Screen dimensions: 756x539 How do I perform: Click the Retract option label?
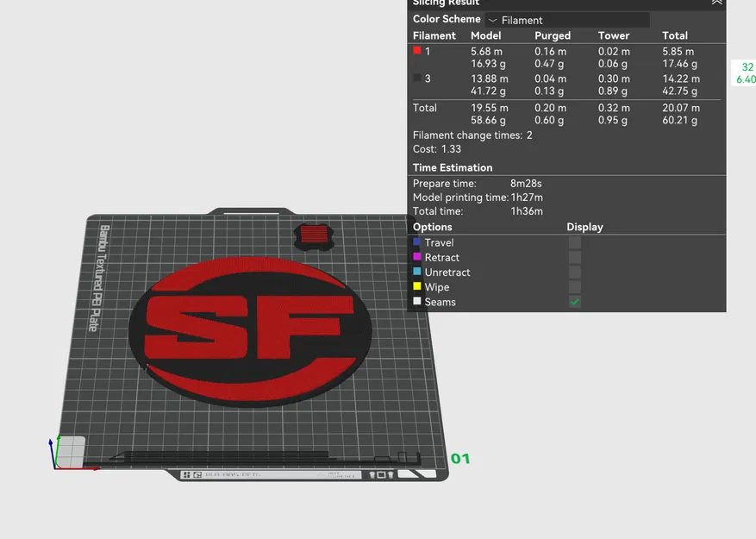coord(441,258)
